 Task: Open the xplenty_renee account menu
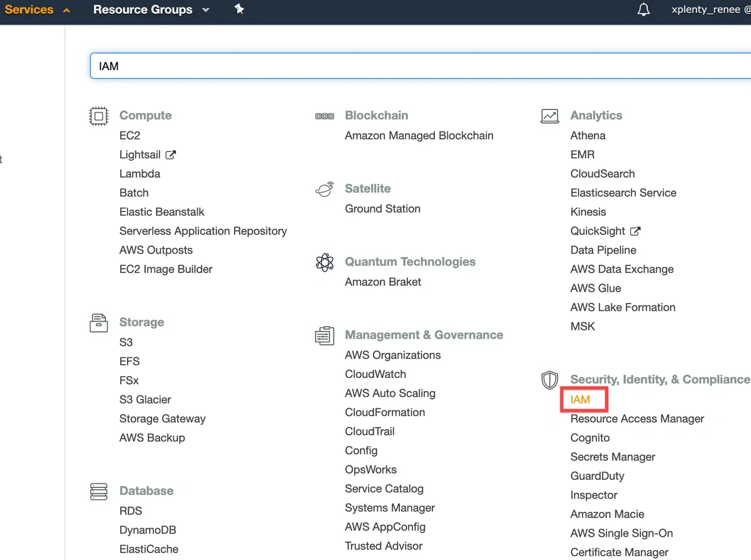[x=710, y=9]
